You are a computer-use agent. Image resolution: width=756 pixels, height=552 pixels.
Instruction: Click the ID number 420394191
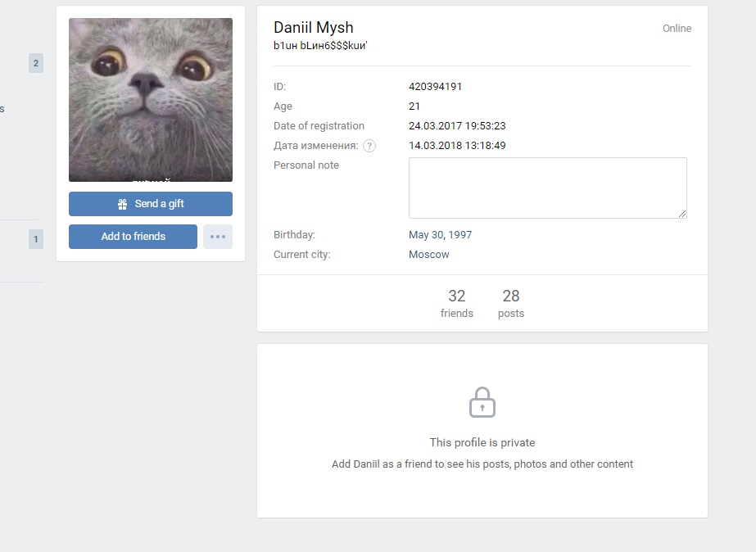point(436,87)
